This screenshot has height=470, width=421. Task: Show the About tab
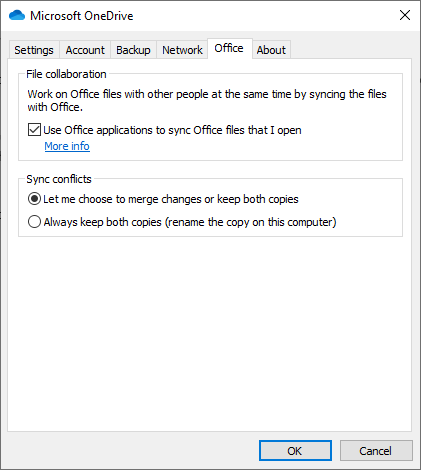tap(271, 50)
